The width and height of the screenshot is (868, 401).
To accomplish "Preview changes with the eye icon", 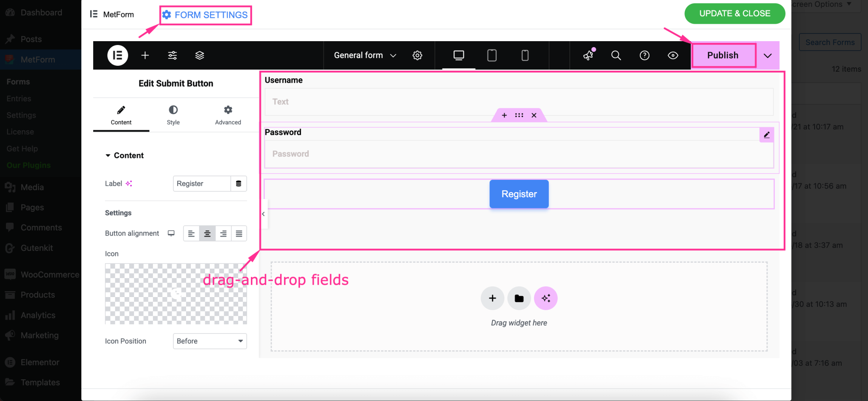I will 672,55.
